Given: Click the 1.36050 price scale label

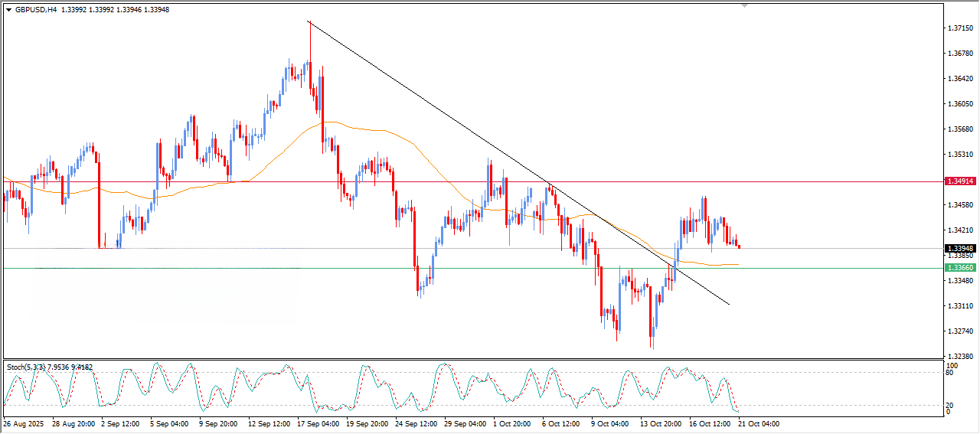Looking at the screenshot, I should point(960,104).
